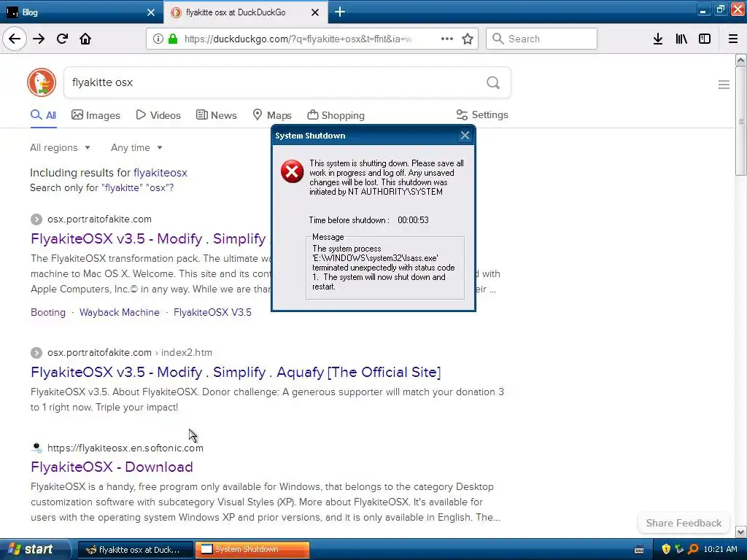Image resolution: width=747 pixels, height=560 pixels.
Task: Click the red error icon in dialog
Action: 292,171
